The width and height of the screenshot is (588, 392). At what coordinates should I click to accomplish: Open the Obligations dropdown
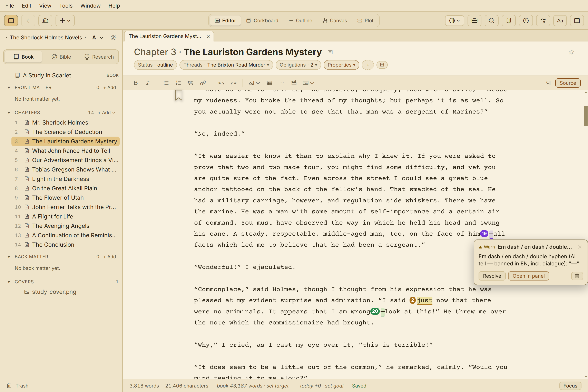pyautogui.click(x=298, y=65)
